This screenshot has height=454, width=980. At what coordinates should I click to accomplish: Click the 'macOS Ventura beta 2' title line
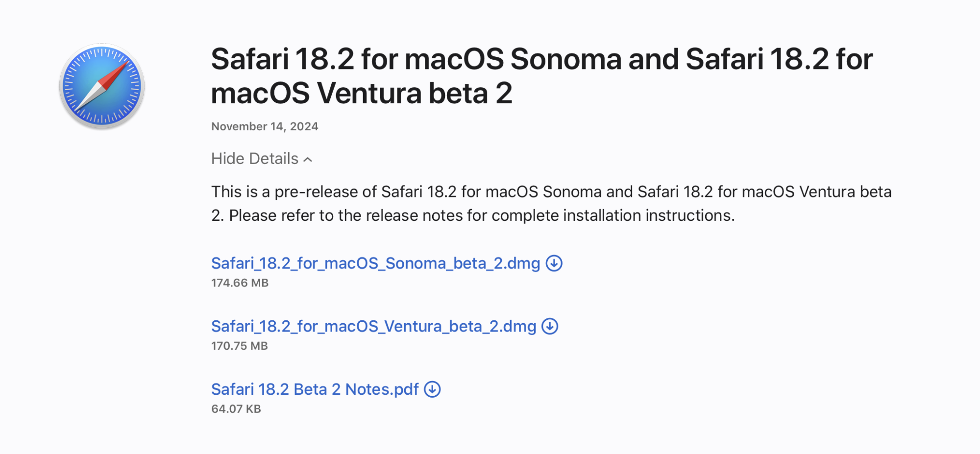(x=361, y=93)
